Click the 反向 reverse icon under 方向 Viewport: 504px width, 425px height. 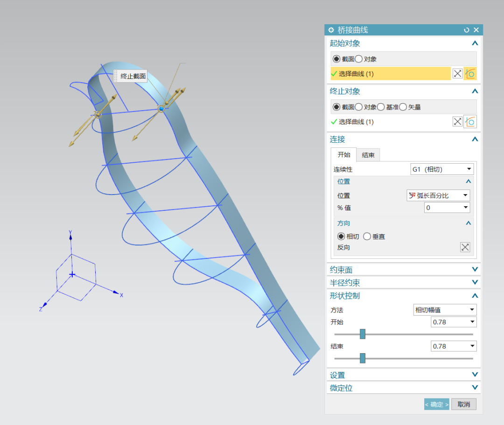point(465,247)
